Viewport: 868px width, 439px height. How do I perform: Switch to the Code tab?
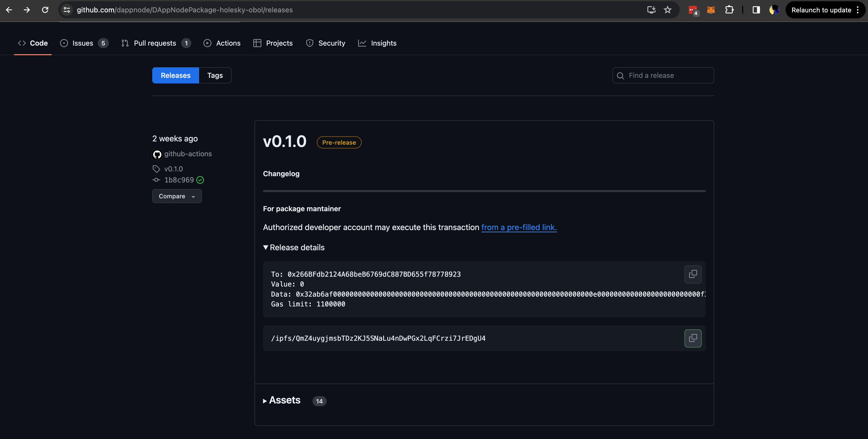pos(32,43)
